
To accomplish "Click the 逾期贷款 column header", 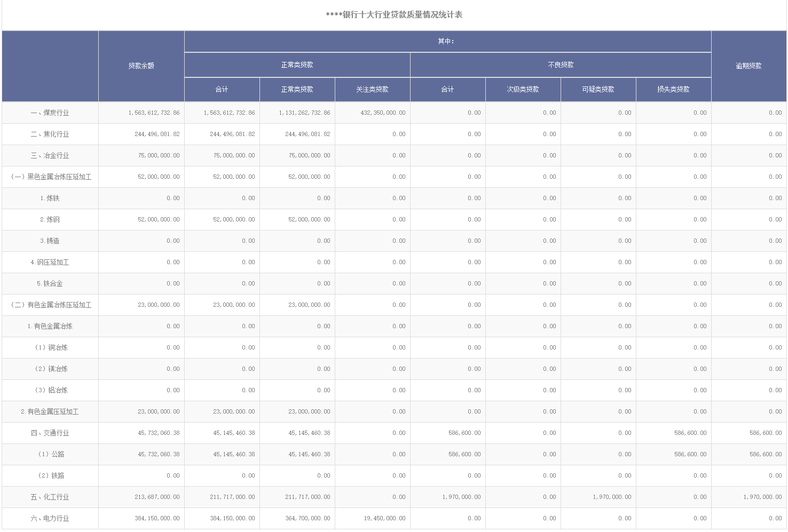I will [x=748, y=66].
